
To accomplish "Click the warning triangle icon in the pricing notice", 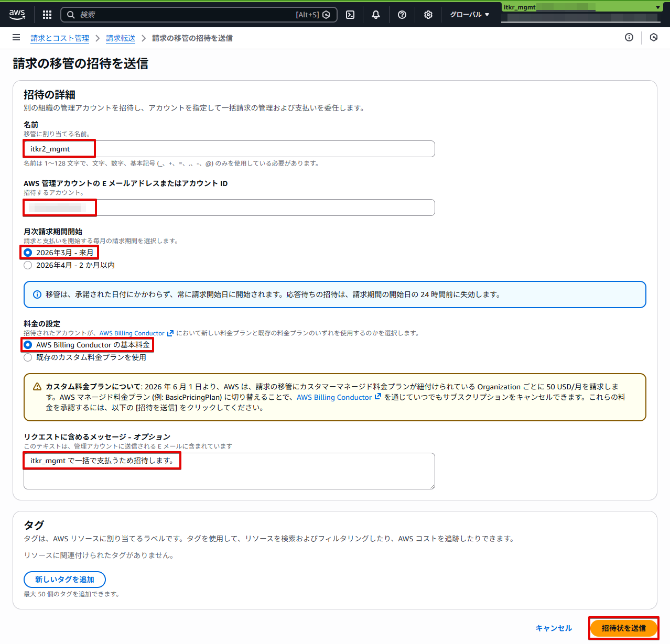I will [x=37, y=387].
